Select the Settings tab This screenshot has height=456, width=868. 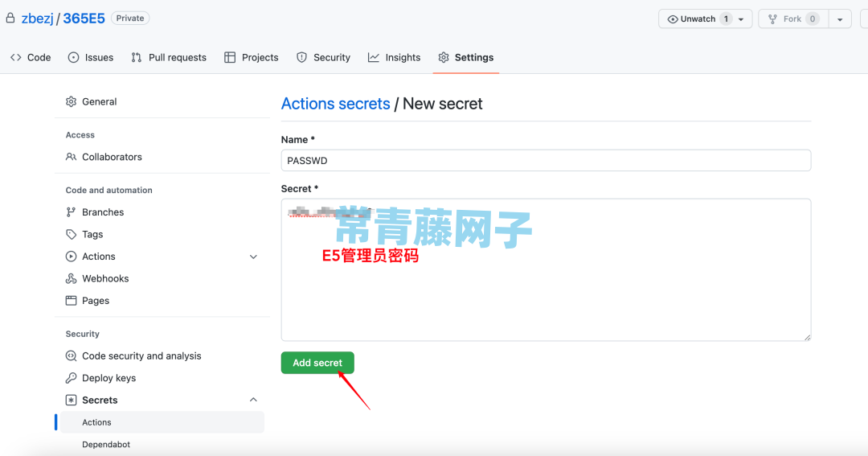coord(466,58)
